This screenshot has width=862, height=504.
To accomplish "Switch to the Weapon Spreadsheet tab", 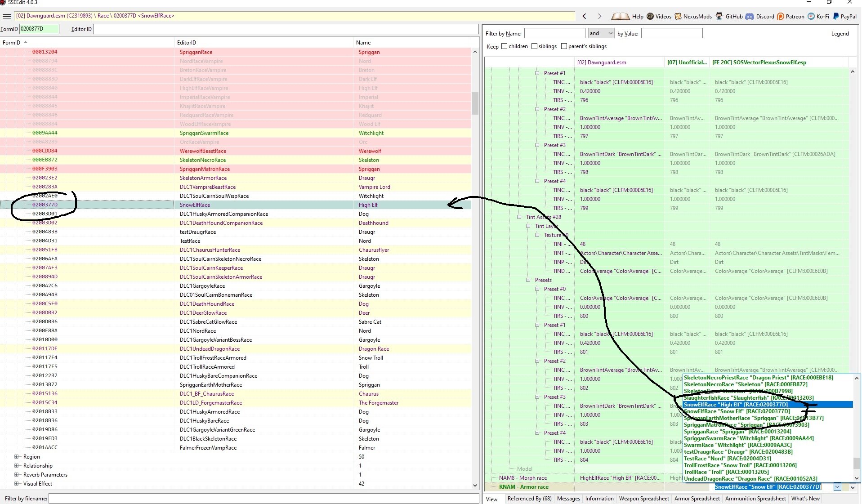I will (x=643, y=499).
